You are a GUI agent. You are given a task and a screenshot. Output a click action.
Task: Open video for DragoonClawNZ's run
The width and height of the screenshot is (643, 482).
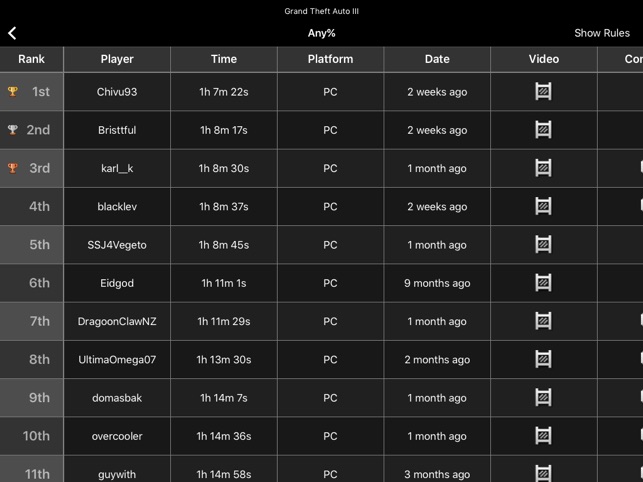(x=543, y=321)
